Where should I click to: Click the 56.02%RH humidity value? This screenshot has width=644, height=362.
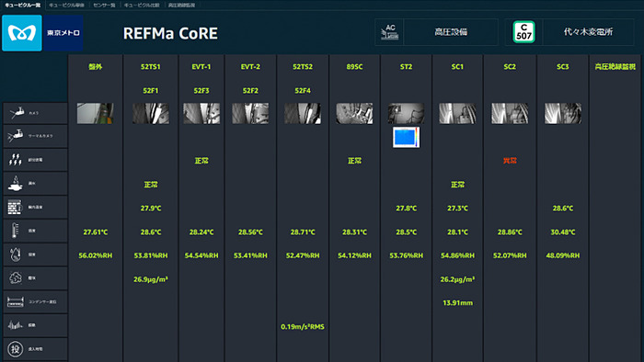point(96,255)
